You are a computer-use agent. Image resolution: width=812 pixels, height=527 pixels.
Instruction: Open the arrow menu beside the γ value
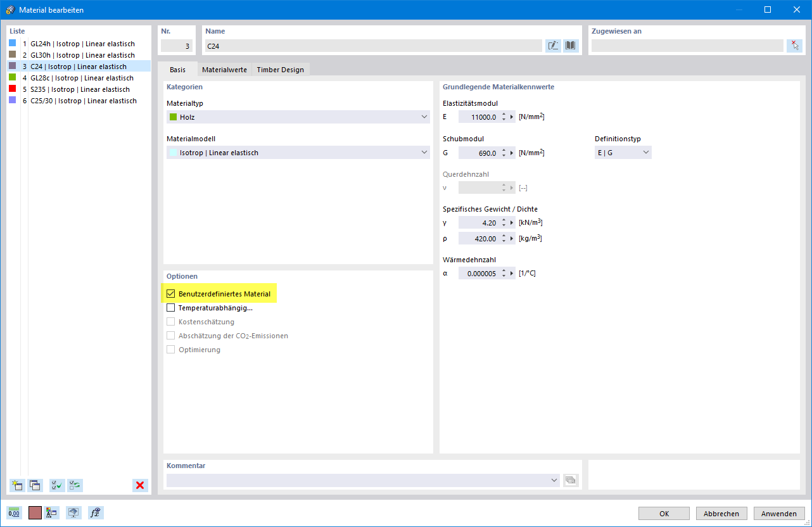click(512, 222)
